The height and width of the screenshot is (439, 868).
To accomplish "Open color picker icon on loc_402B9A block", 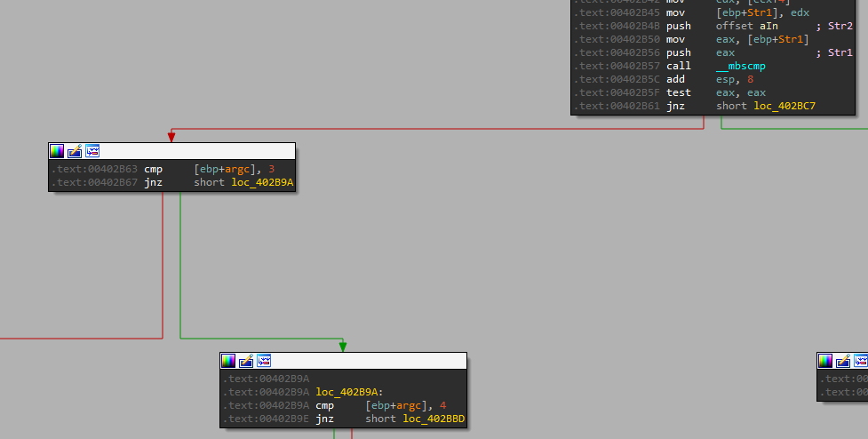I will tap(228, 361).
